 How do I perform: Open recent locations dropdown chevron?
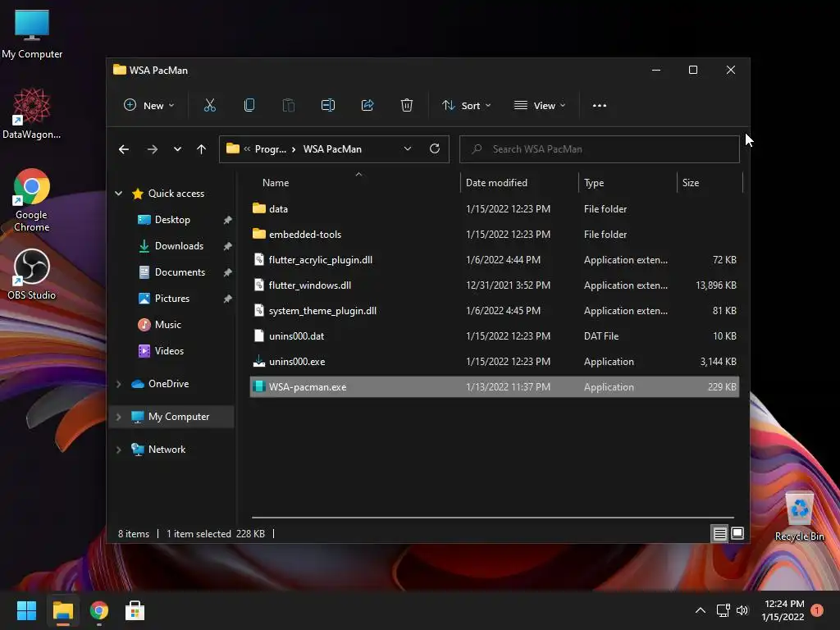177,149
